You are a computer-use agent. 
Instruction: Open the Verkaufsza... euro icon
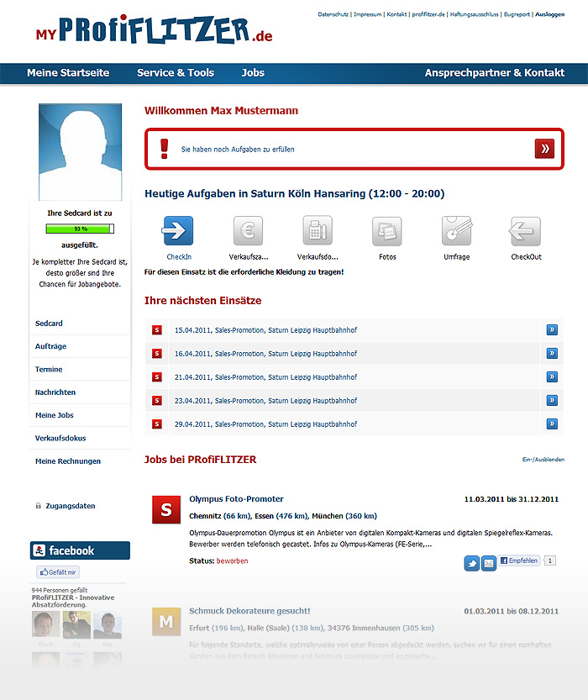(248, 231)
